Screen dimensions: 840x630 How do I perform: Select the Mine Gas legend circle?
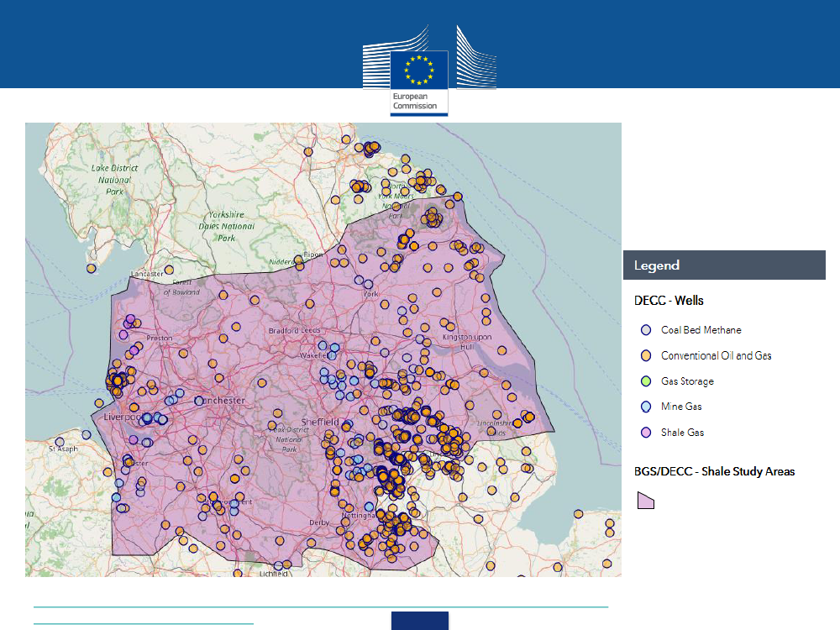pyautogui.click(x=646, y=407)
